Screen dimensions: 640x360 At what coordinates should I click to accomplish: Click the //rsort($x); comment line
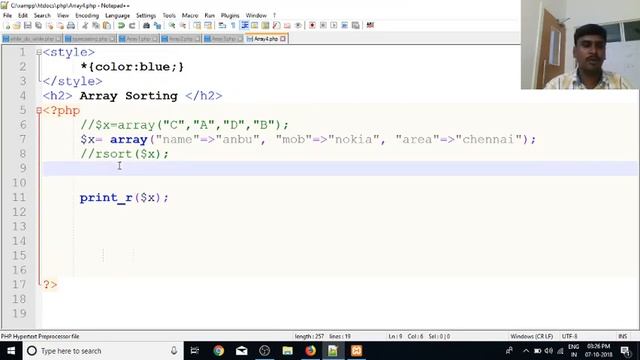[124, 154]
